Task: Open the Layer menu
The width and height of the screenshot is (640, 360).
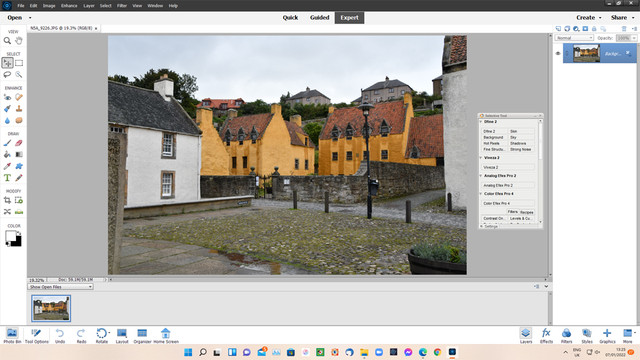Action: (89, 6)
